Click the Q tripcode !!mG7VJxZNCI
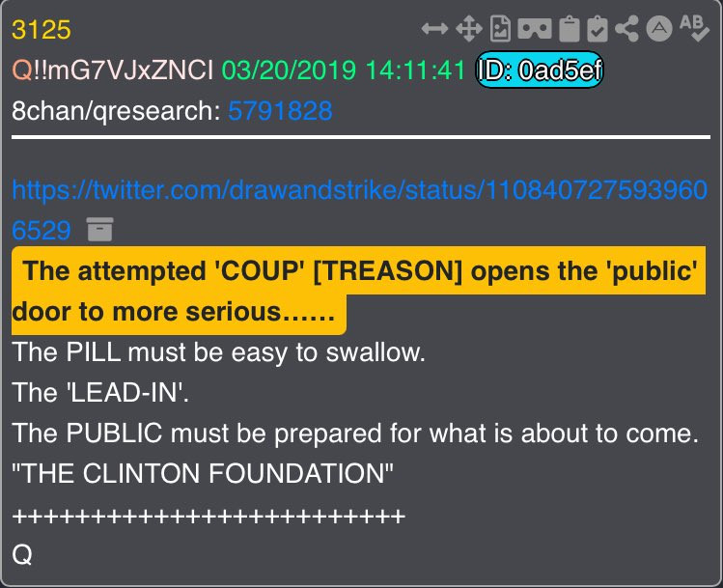The image size is (723, 588). pyautogui.click(x=124, y=70)
